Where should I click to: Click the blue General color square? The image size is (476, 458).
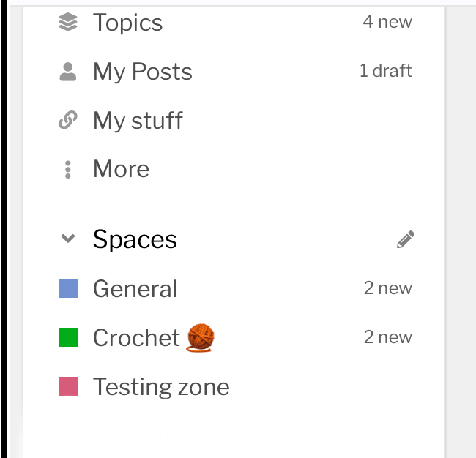68,288
